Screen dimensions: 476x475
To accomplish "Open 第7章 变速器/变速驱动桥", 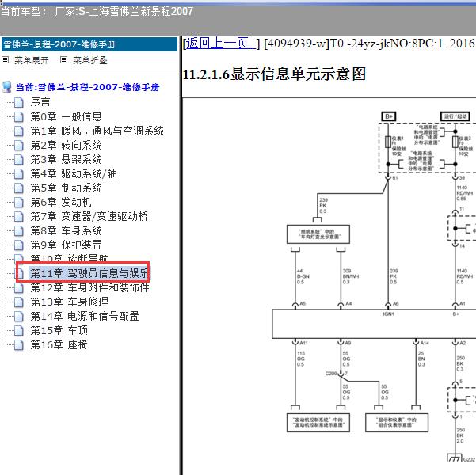I will tap(89, 216).
